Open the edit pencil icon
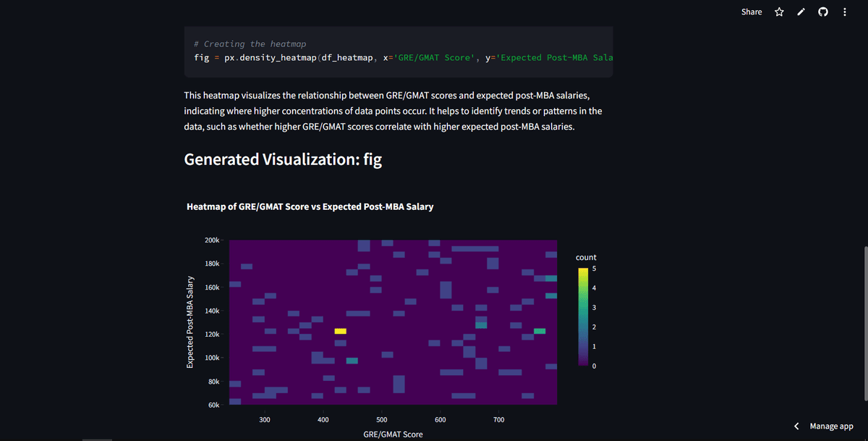 pos(801,12)
